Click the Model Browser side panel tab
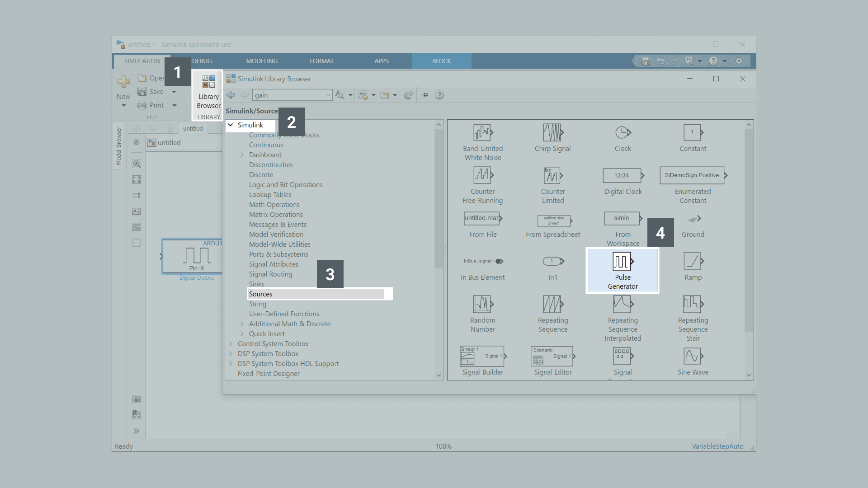 tap(118, 145)
